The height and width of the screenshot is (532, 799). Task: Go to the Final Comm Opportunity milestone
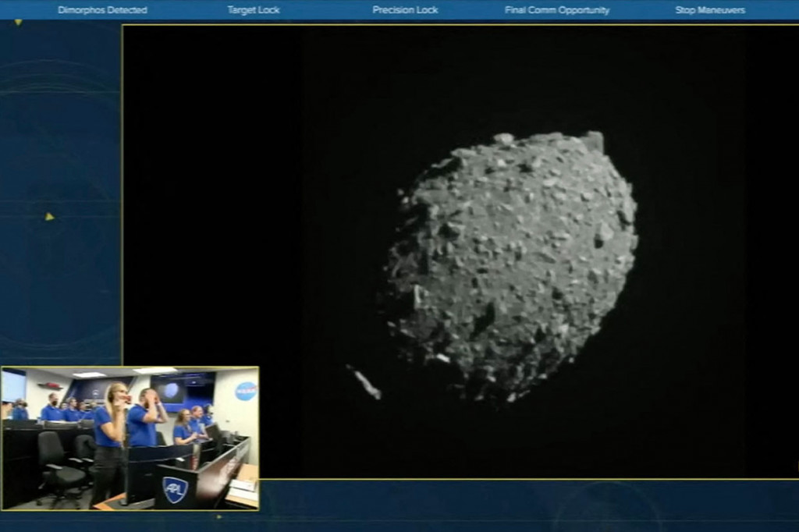coord(557,10)
